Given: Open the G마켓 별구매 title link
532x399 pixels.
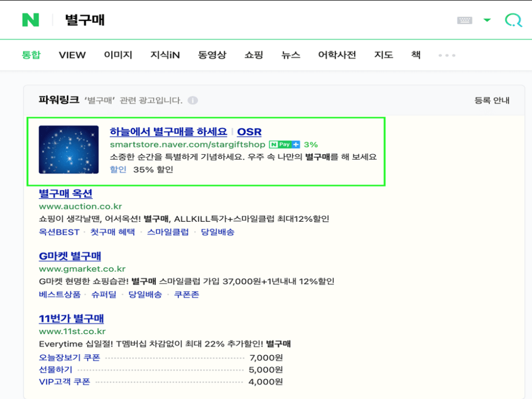Looking at the screenshot, I should click(x=70, y=256).
